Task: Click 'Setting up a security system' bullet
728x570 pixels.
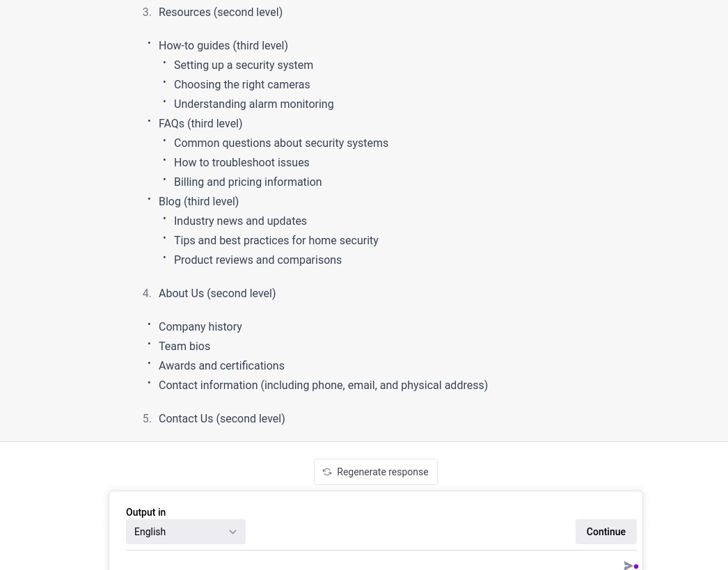Action: 243,65
